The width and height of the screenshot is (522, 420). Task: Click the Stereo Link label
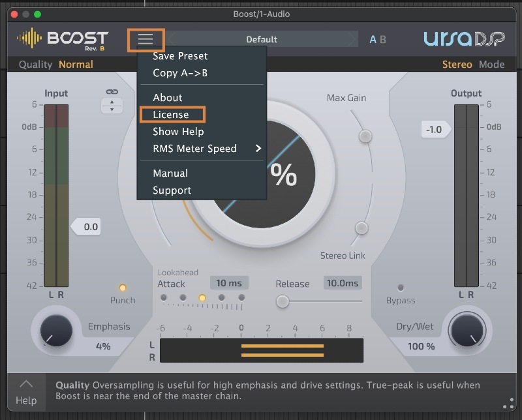(343, 256)
